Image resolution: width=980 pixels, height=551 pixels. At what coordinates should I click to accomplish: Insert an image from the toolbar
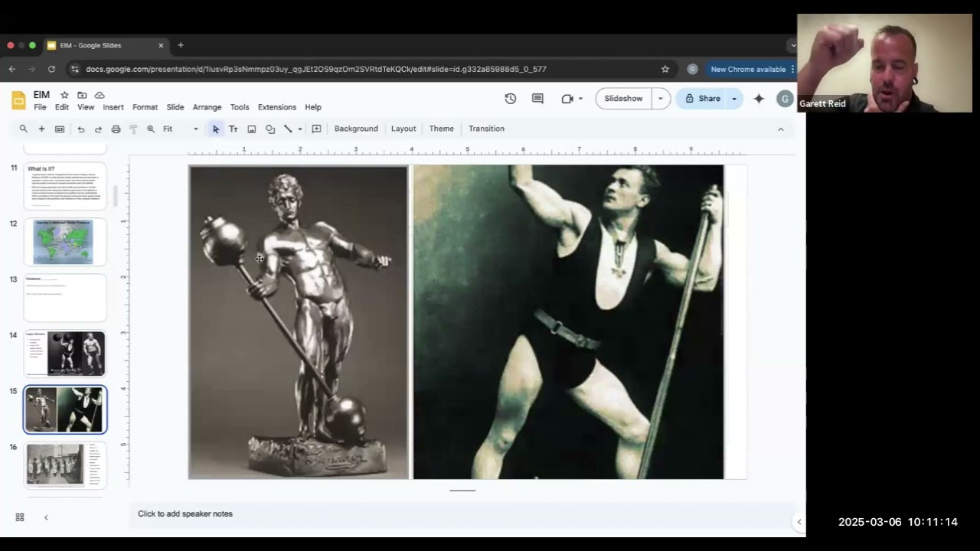(x=251, y=129)
